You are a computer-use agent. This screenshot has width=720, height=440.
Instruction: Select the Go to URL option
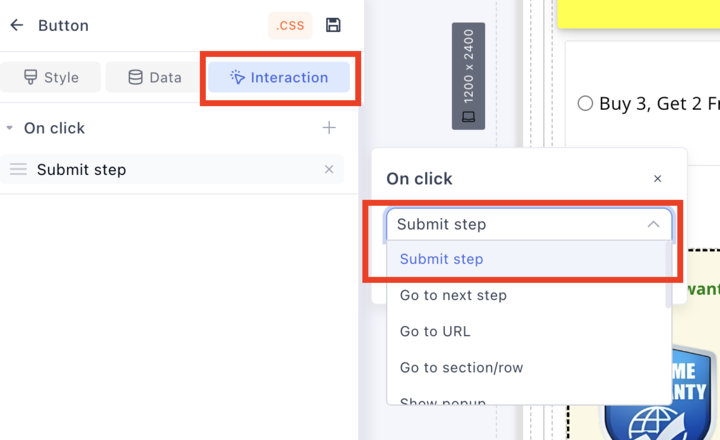[x=435, y=331]
